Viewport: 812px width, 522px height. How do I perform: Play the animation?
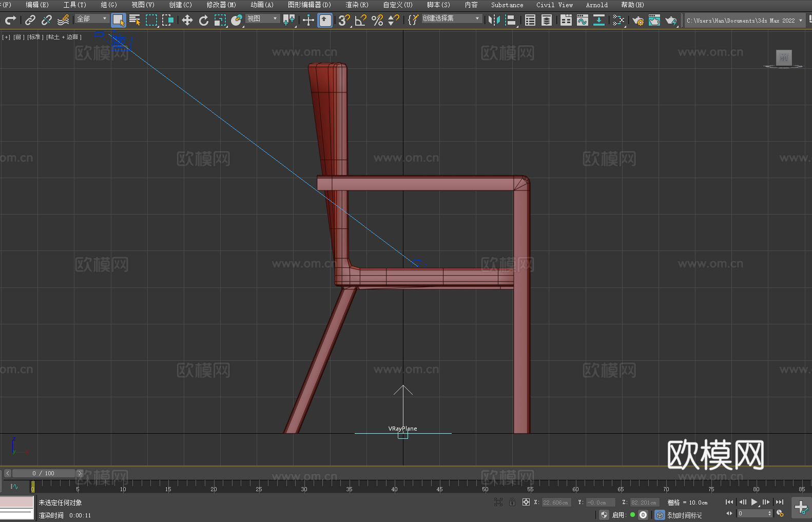tap(754, 502)
